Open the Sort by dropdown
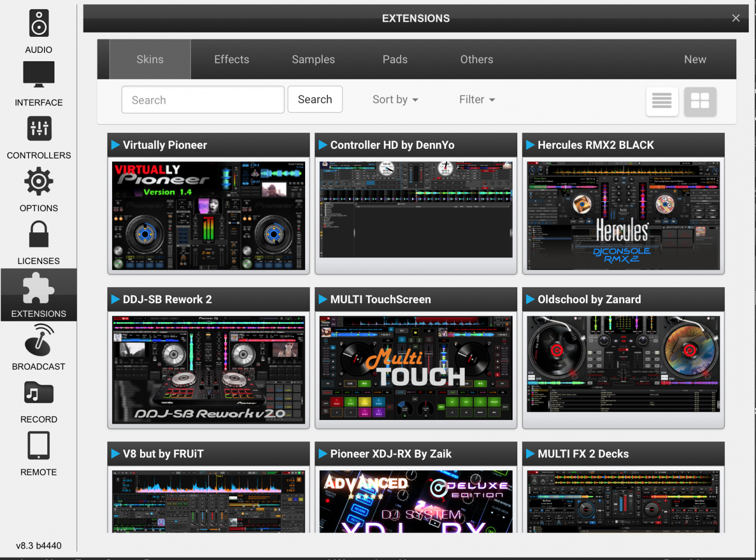Viewport: 756px width, 560px height. [x=395, y=100]
